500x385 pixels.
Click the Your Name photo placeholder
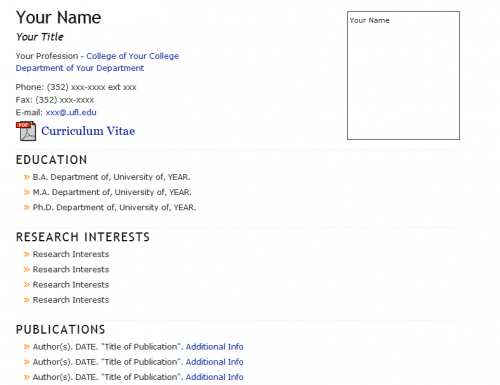coord(403,76)
